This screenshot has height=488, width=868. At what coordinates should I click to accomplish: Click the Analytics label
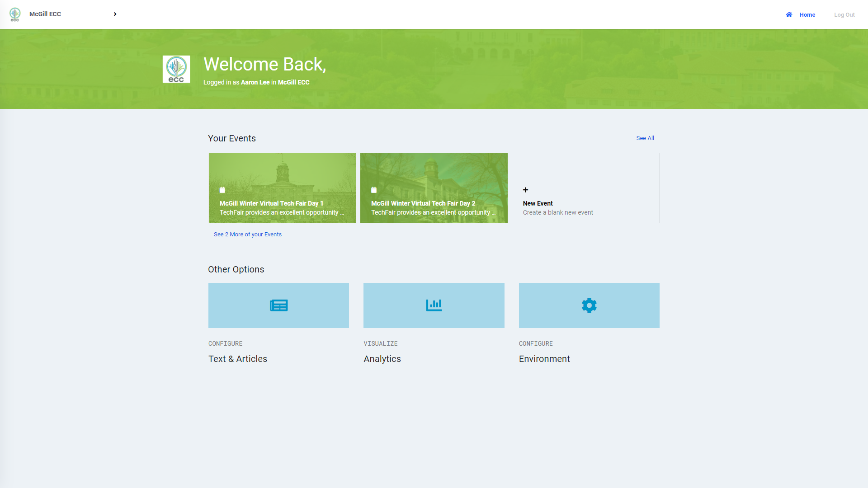click(382, 359)
